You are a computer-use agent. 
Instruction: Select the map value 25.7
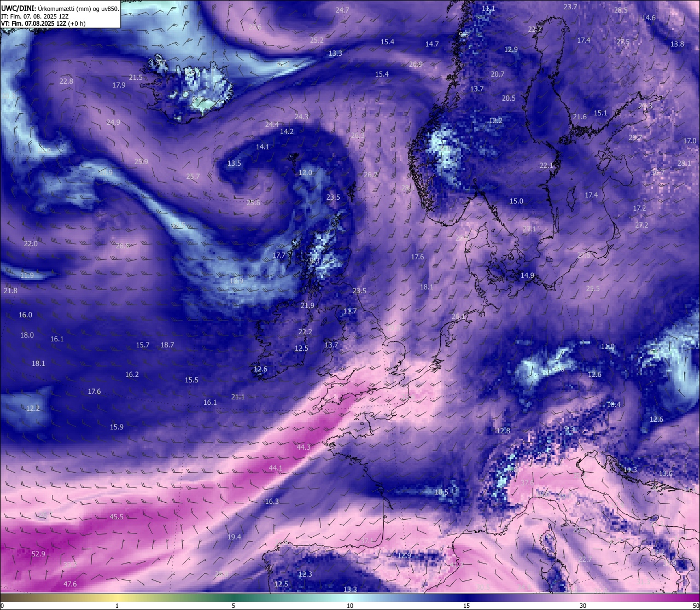pyautogui.click(x=193, y=176)
